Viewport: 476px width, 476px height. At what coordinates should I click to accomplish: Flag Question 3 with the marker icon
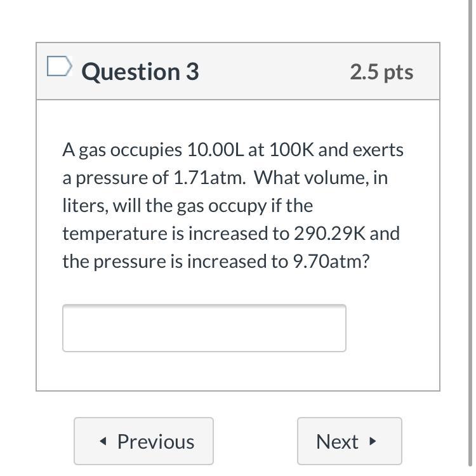(59, 67)
